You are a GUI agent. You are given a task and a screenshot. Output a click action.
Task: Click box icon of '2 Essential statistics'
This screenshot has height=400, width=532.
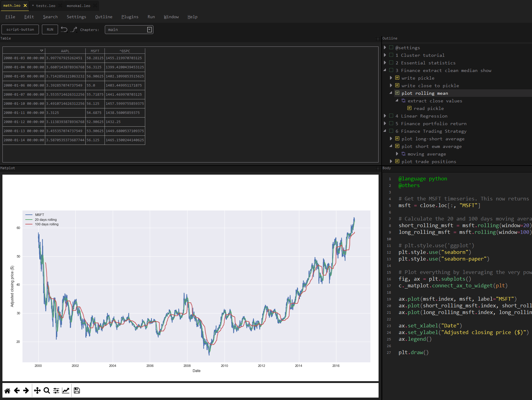pos(391,63)
